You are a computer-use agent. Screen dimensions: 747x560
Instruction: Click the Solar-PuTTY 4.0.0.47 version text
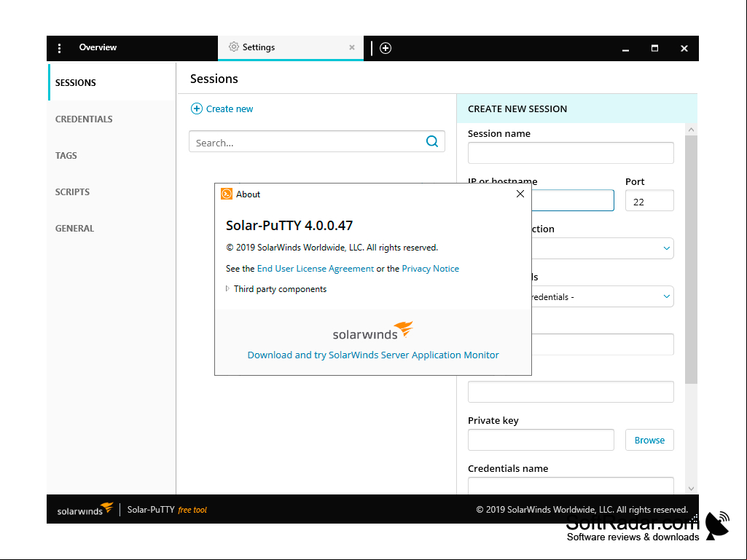click(289, 225)
